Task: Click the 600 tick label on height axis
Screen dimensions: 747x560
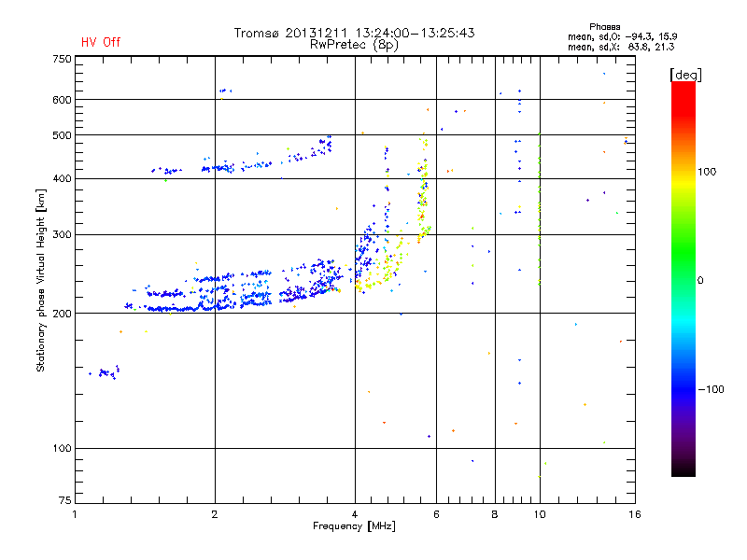Action: [x=62, y=100]
